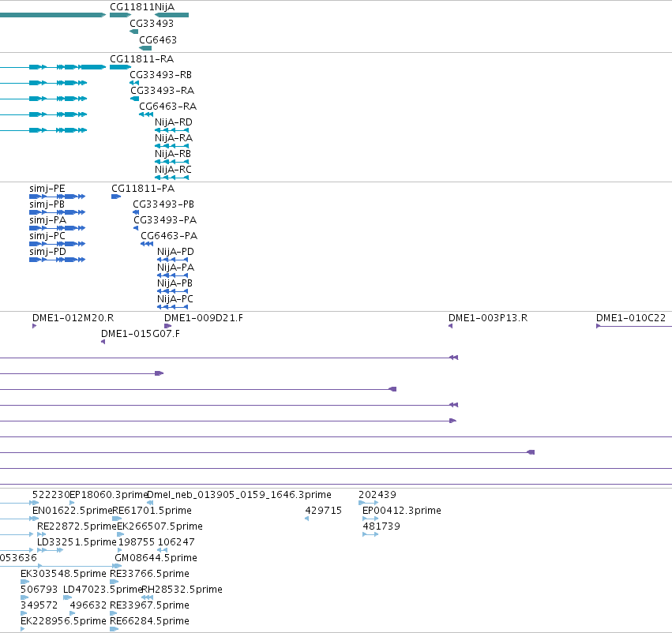The width and height of the screenshot is (672, 633).
Task: Select the CG33493 gene label
Action: [x=152, y=23]
